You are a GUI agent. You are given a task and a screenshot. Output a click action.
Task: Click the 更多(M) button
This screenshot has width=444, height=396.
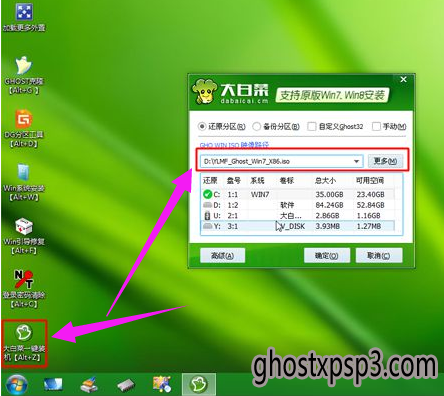point(385,161)
